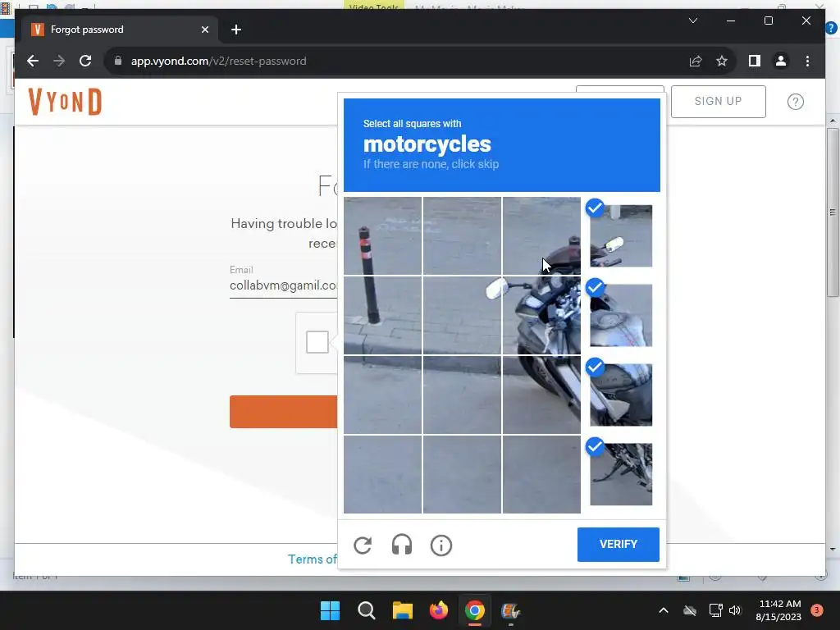View site information lock icon

click(118, 61)
